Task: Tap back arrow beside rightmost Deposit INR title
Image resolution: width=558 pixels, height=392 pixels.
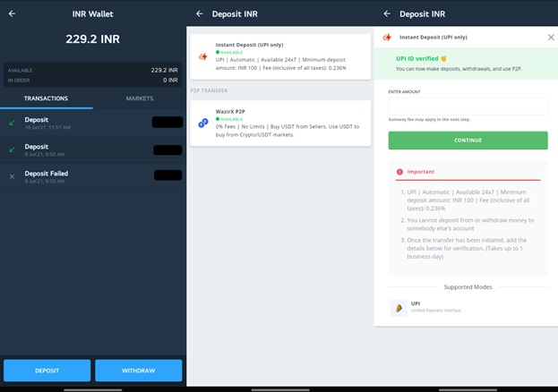Action: [x=387, y=13]
